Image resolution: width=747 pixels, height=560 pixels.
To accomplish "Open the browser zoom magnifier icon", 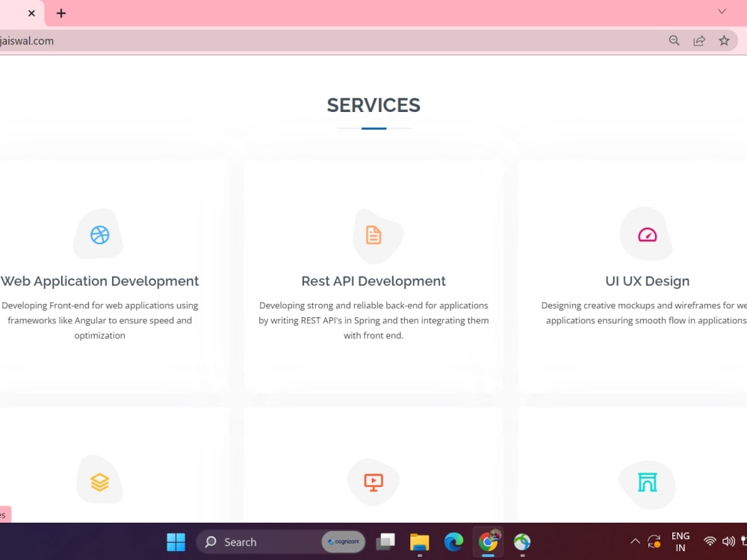I will click(674, 40).
